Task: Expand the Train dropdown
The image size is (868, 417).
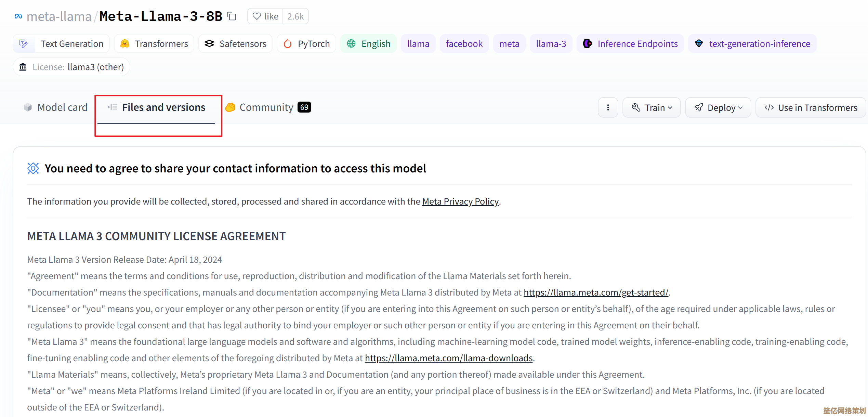Action: (652, 108)
